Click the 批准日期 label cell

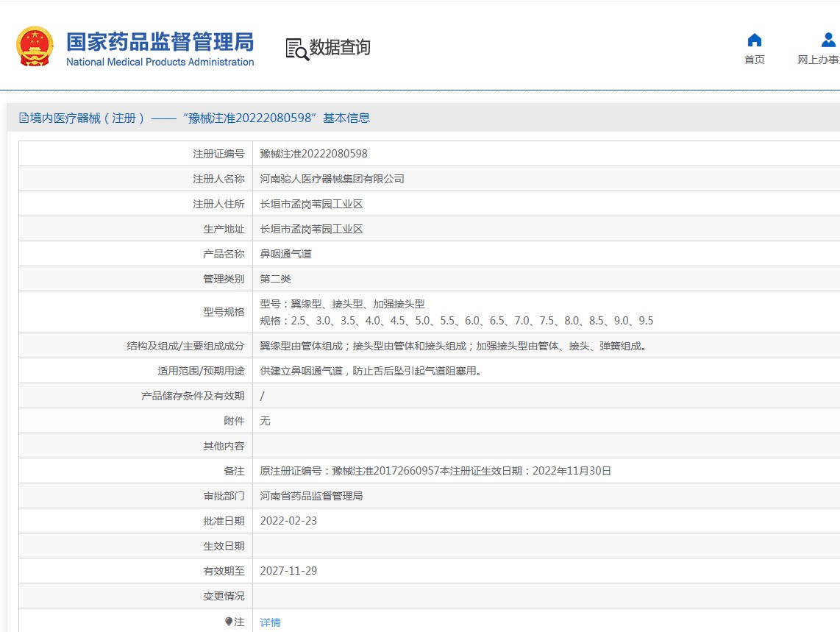[135, 521]
